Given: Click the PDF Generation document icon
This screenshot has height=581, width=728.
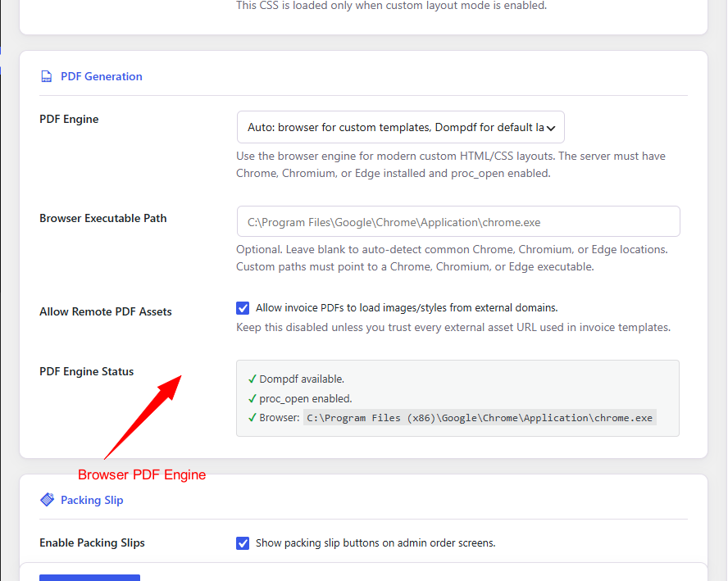Looking at the screenshot, I should (x=47, y=76).
